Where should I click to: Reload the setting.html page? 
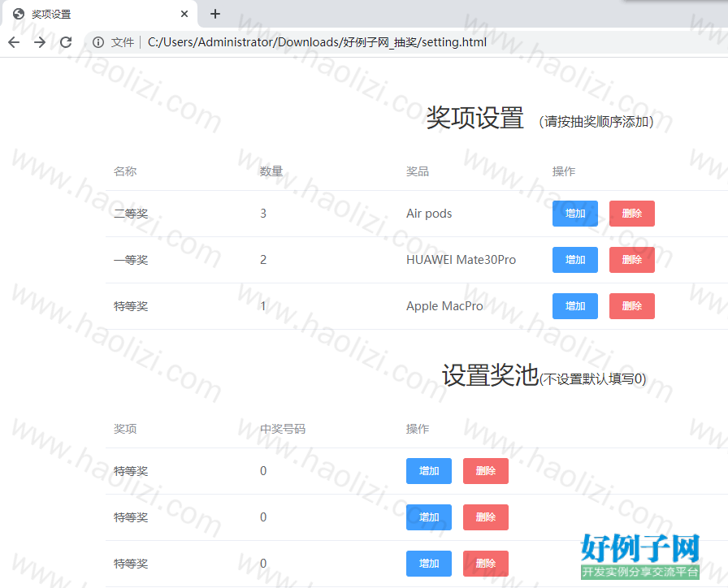[66, 42]
